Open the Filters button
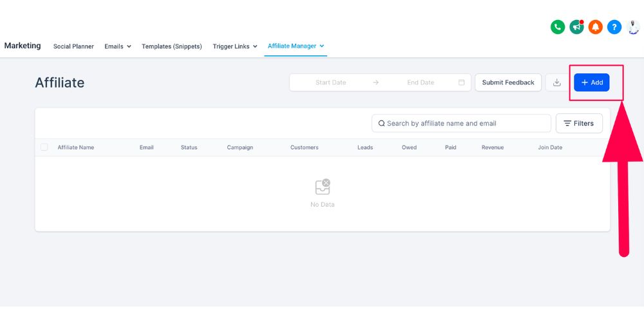The width and height of the screenshot is (644, 322). tap(578, 123)
